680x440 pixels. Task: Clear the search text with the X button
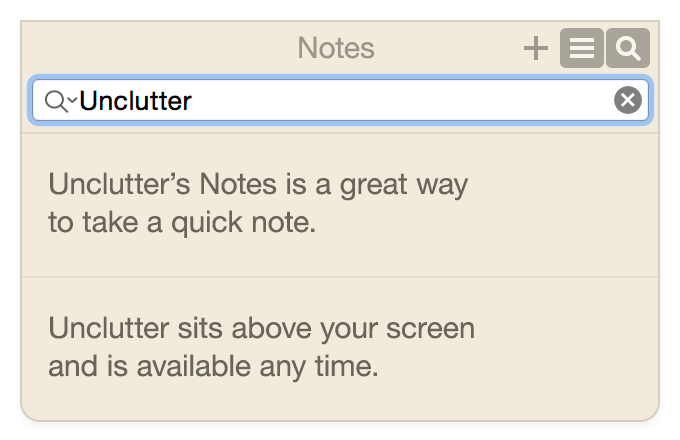(x=628, y=100)
